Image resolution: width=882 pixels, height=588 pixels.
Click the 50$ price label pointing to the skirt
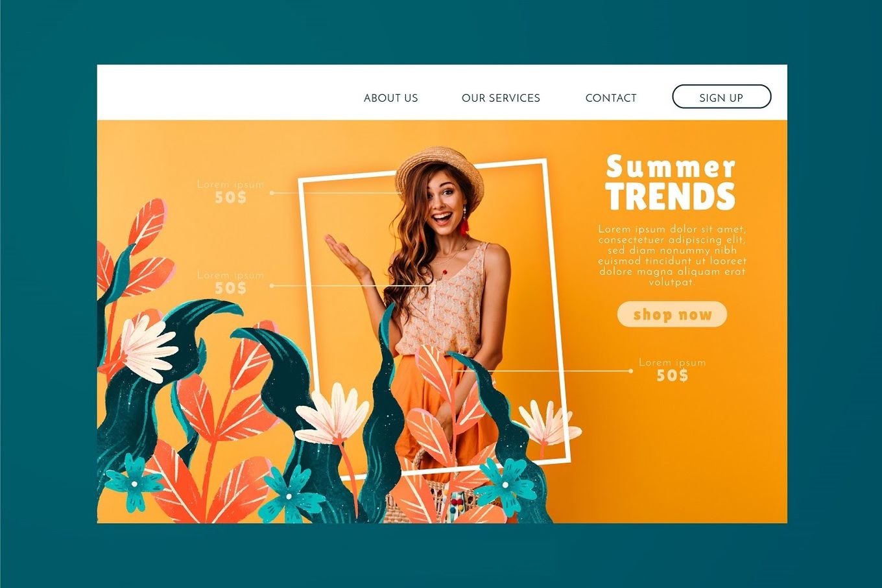click(672, 375)
